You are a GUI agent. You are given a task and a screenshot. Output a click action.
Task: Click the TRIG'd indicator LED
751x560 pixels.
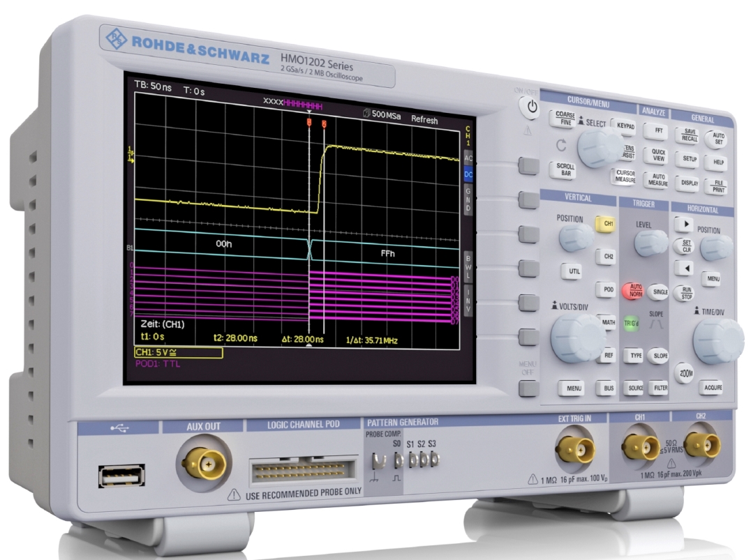632,323
